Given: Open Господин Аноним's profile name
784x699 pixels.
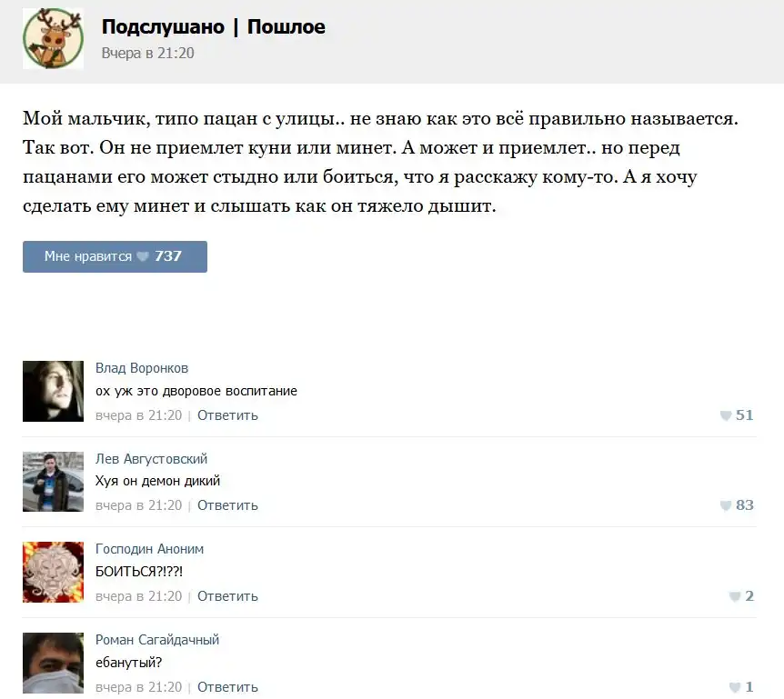Looking at the screenshot, I should tap(149, 549).
